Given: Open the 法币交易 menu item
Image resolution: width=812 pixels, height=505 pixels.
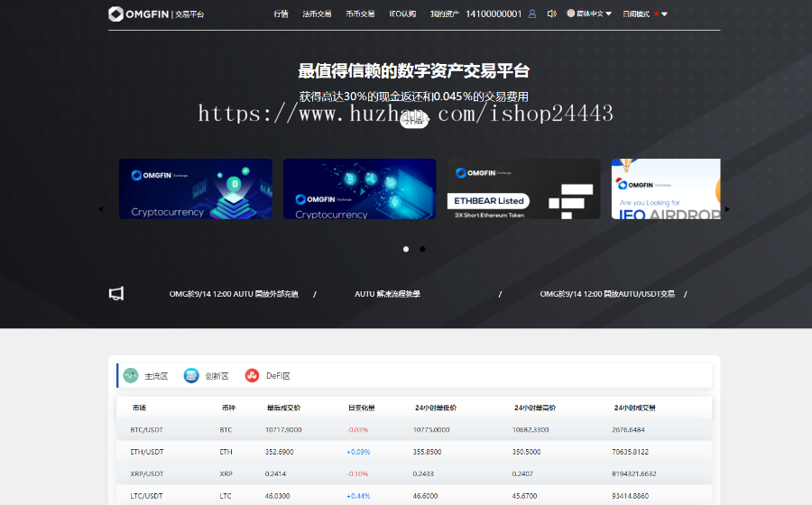Looking at the screenshot, I should [317, 14].
